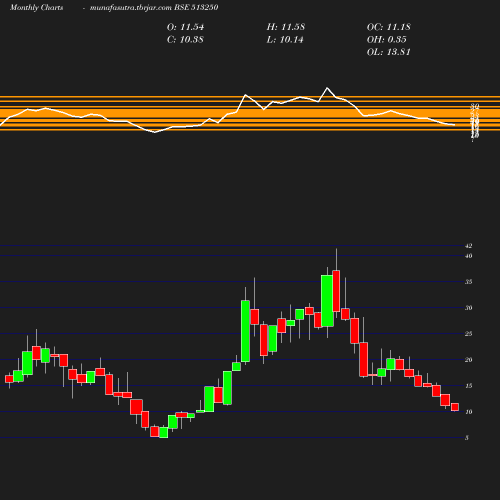Screen dimensions: 500x500
Task: Select the close value C: 10.38
Action: click(185, 40)
